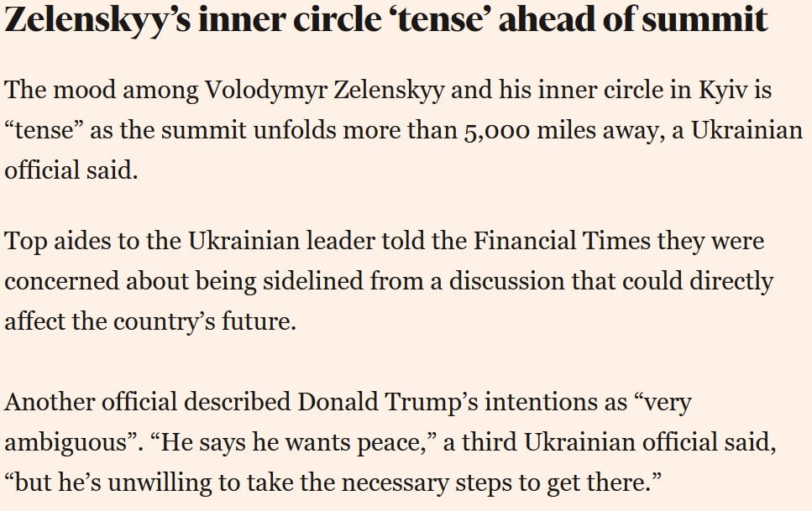Click 'Financial Times' in the second paragraph
The image size is (812, 511).
pyautogui.click(x=562, y=242)
